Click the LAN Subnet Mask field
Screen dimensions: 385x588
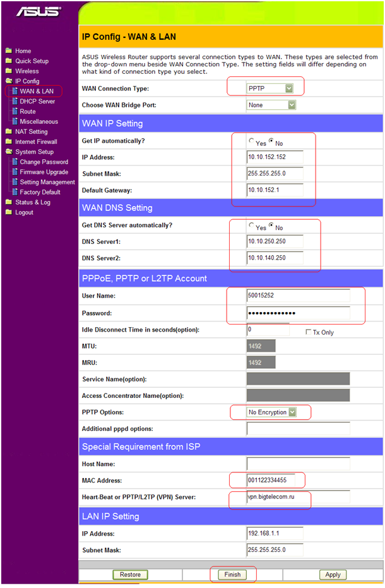click(x=275, y=550)
